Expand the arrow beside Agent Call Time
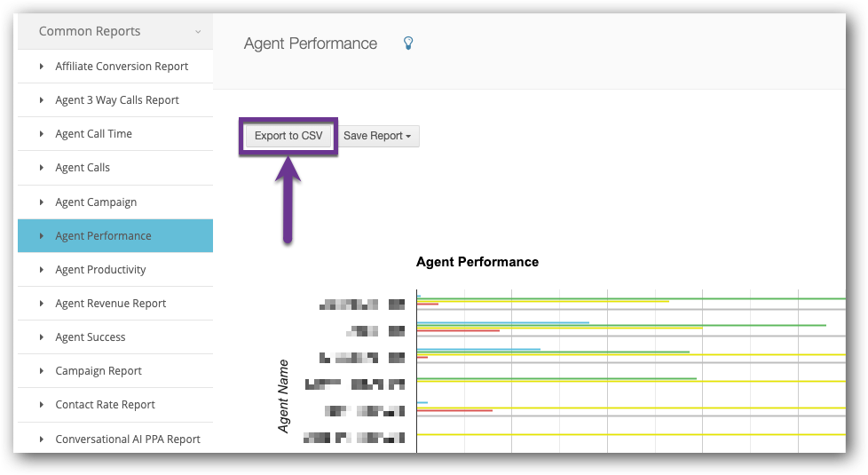Screen dimensions: 868x475 click(42, 134)
